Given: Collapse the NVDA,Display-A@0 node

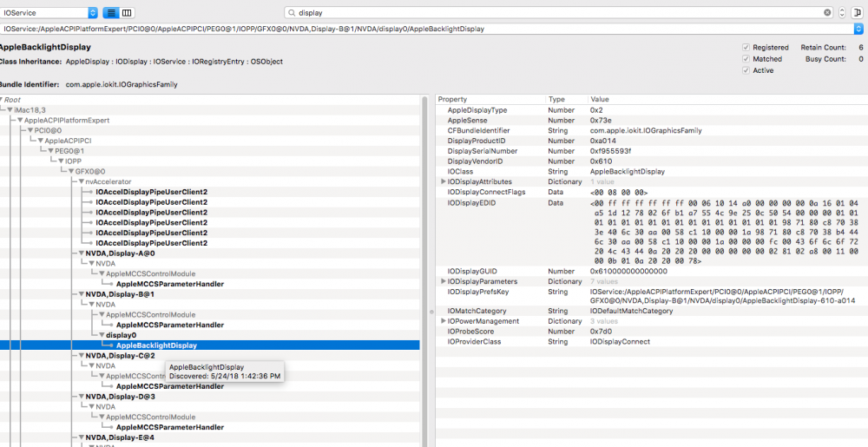Looking at the screenshot, I should [x=82, y=253].
